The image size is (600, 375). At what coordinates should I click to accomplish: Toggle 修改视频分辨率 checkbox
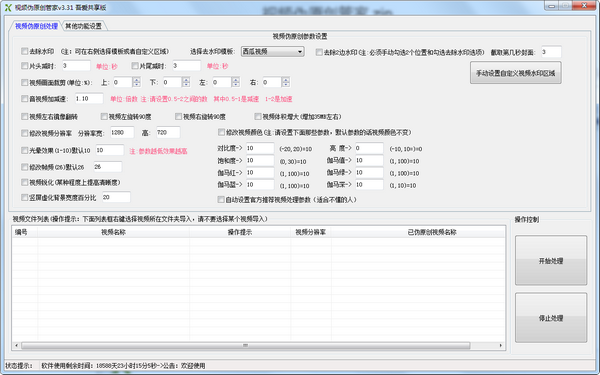[25, 133]
